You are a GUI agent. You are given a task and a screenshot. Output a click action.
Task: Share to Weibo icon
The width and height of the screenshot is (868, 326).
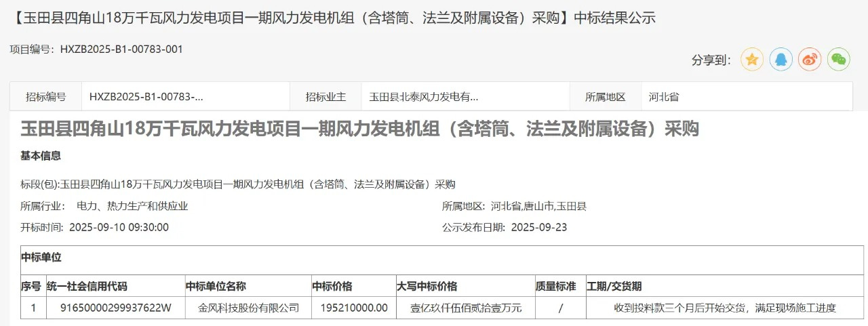pos(810,60)
